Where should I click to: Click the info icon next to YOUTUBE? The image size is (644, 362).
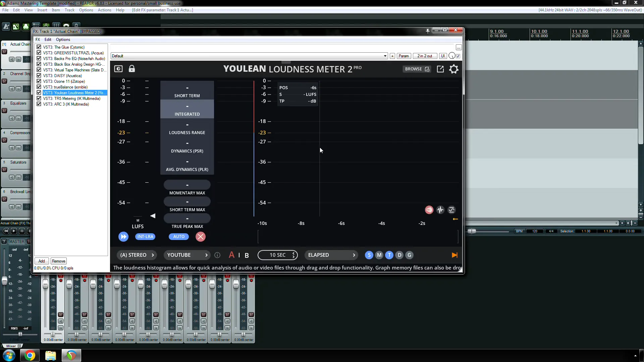(217, 255)
